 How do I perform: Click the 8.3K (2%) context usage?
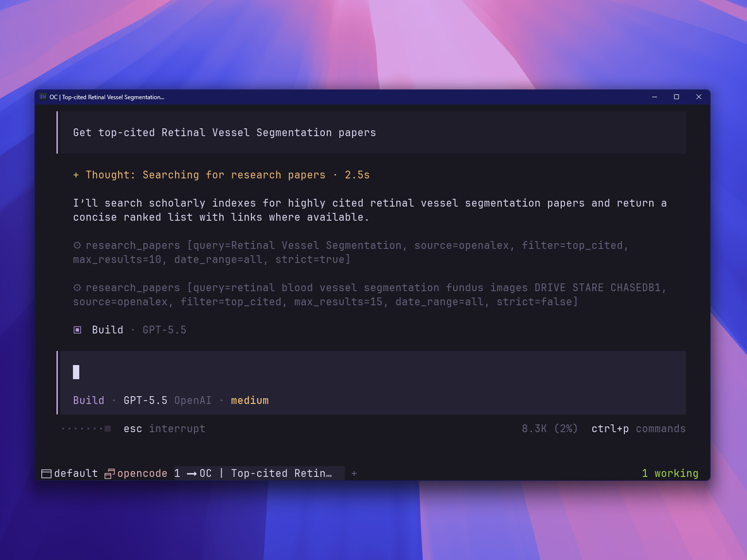(x=550, y=429)
